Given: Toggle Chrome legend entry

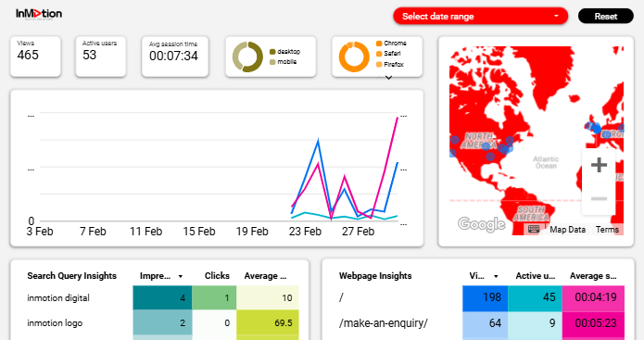Looking at the screenshot, I should [x=391, y=44].
